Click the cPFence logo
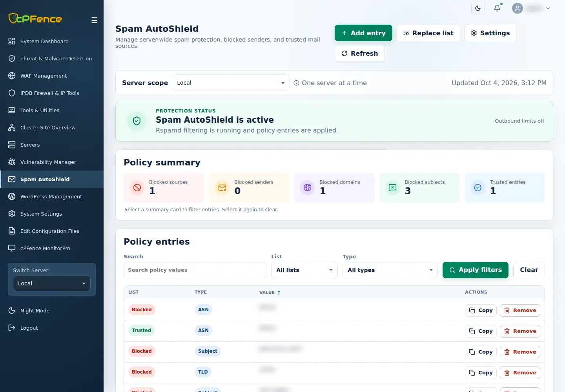 click(35, 18)
